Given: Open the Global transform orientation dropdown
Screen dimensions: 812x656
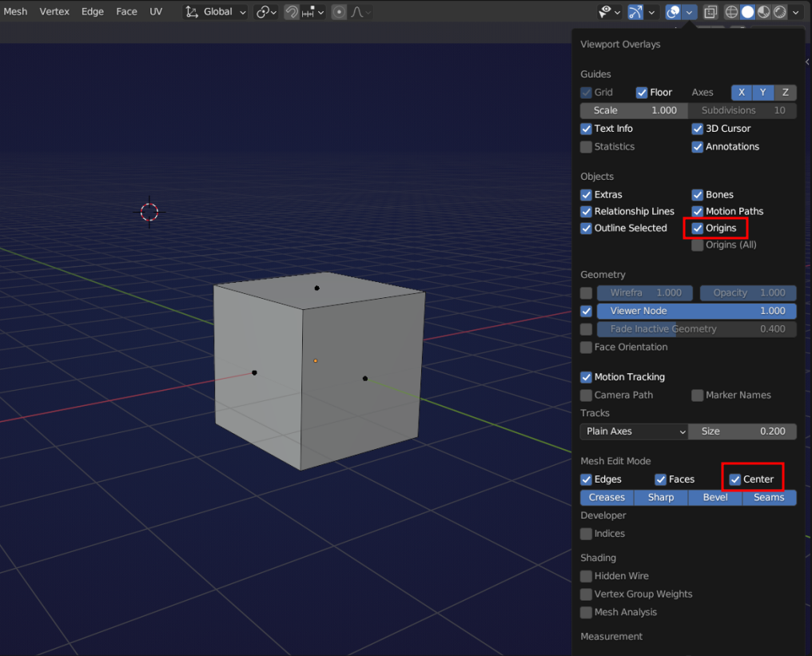Looking at the screenshot, I should point(216,12).
